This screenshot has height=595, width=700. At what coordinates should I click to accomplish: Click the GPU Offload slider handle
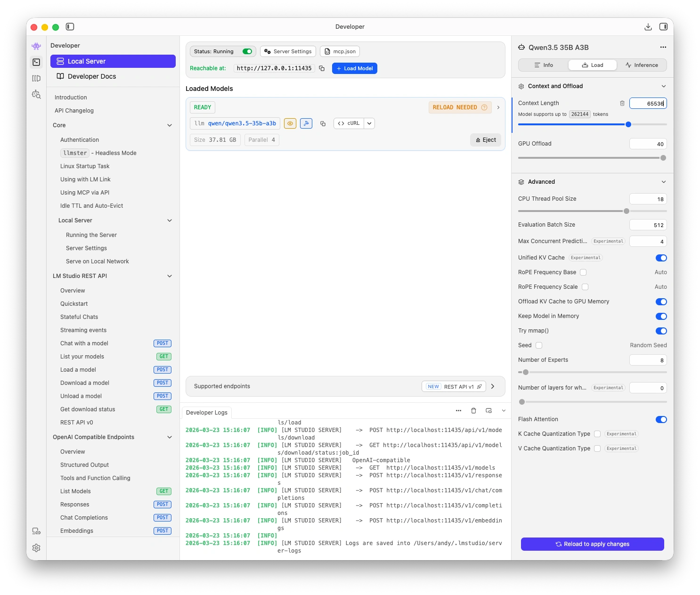pos(663,158)
